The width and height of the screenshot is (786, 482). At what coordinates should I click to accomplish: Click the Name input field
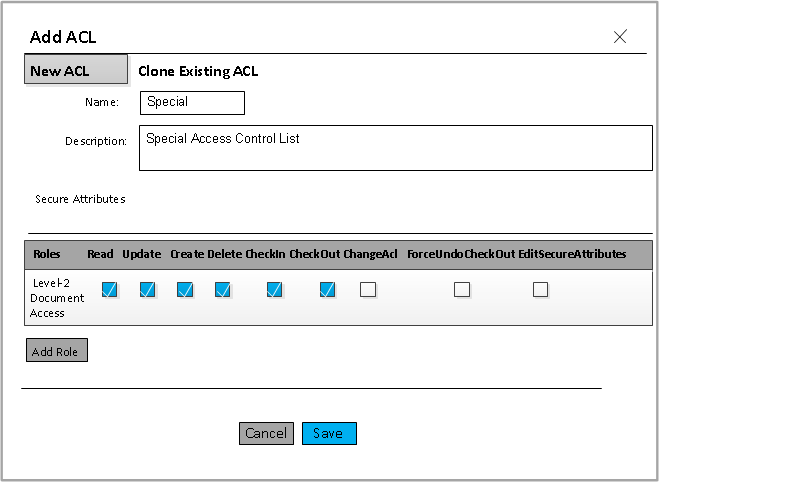click(x=192, y=102)
